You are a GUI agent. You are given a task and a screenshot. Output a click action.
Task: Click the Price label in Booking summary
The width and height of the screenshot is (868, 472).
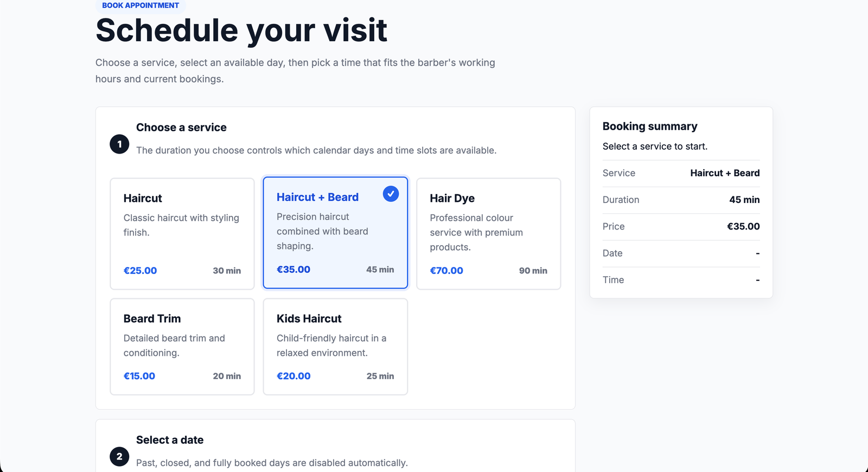click(614, 227)
